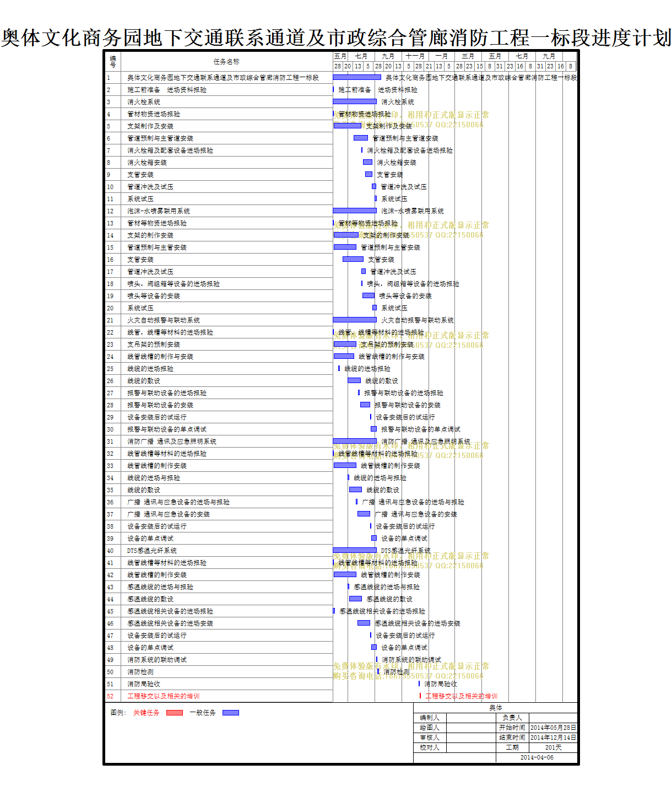
Task: Click 线缆的进场报验 in the task name column
Action: [150, 369]
